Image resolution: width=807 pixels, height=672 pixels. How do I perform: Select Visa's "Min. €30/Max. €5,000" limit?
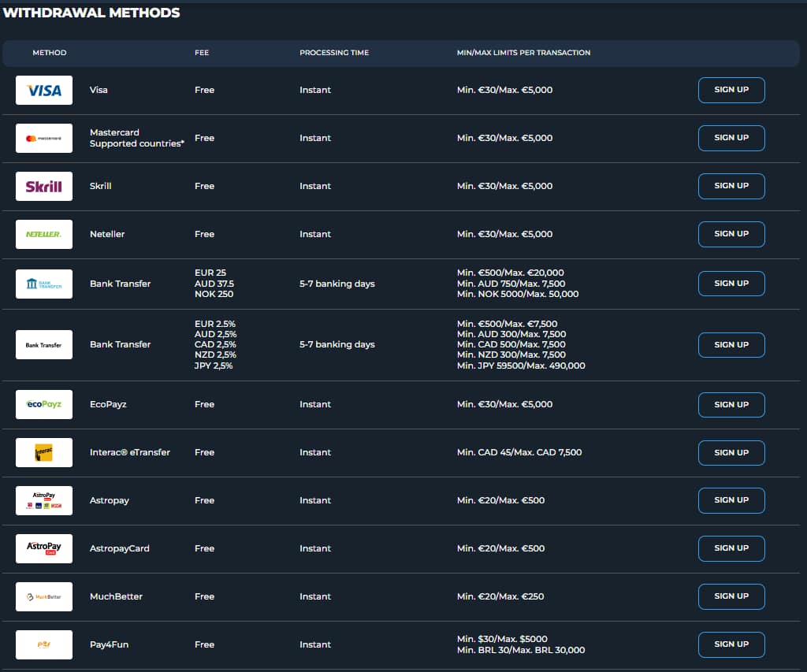[x=505, y=90]
